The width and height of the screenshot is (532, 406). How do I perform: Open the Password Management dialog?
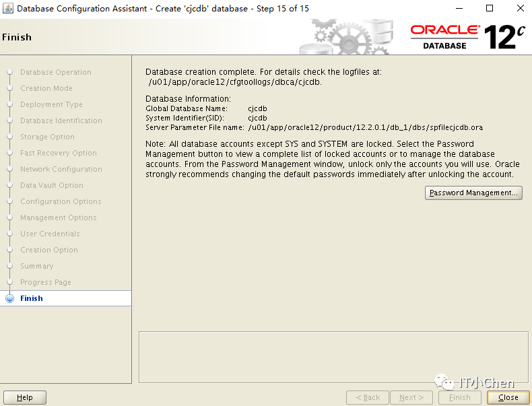point(473,193)
